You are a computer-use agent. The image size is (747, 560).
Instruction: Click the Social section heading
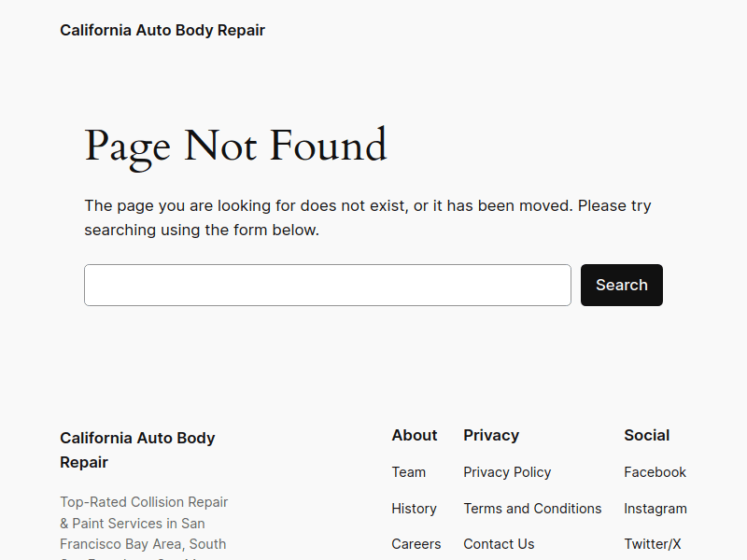tap(646, 435)
